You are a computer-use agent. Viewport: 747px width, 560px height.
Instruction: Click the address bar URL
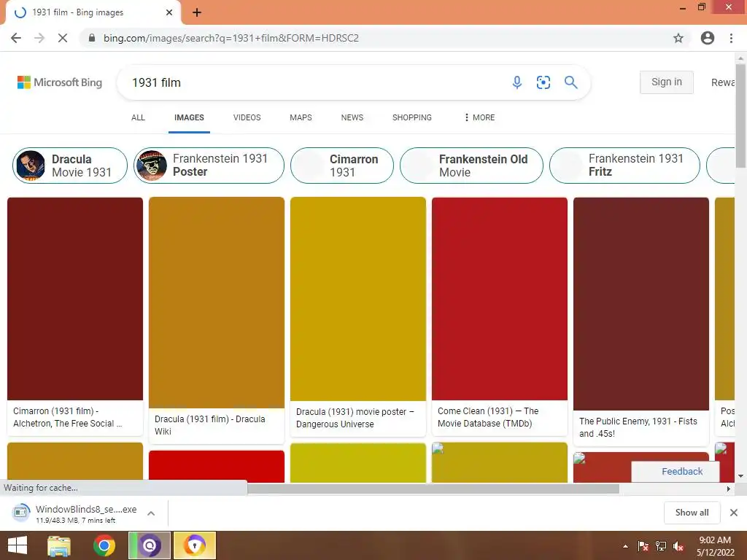[x=231, y=38]
